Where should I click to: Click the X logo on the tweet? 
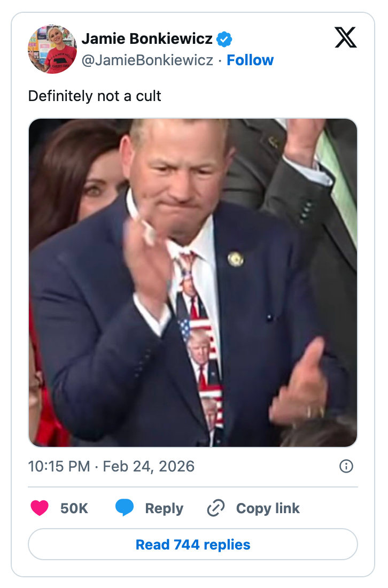(345, 37)
